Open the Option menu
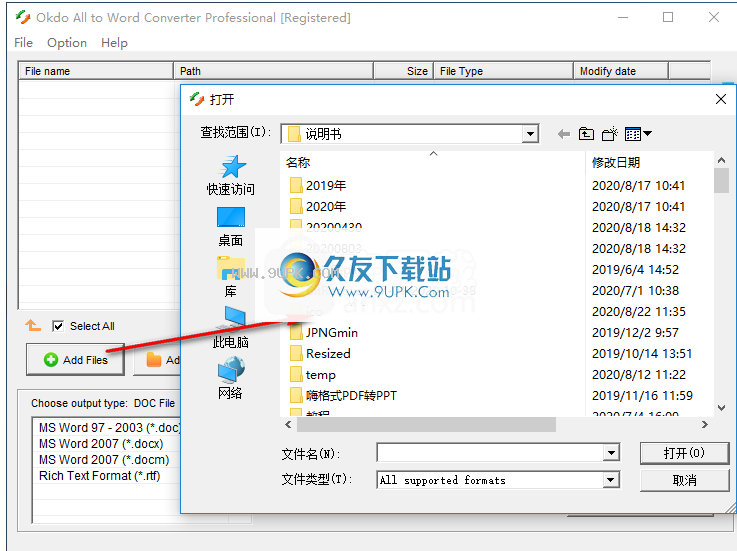The height and width of the screenshot is (551, 737). [x=67, y=43]
